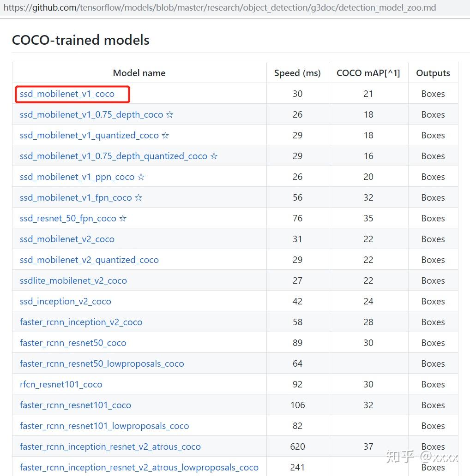Open the ssd_mobilenet_v1_fpn_coco download link

76,198
